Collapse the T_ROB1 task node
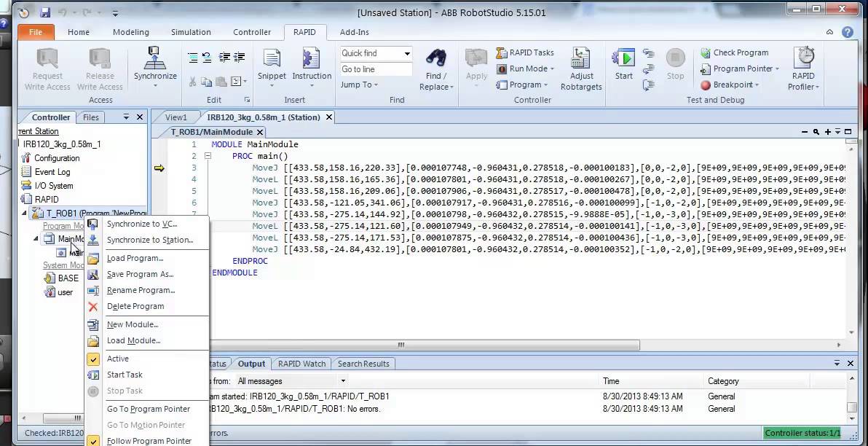868x446 pixels. pyautogui.click(x=24, y=214)
